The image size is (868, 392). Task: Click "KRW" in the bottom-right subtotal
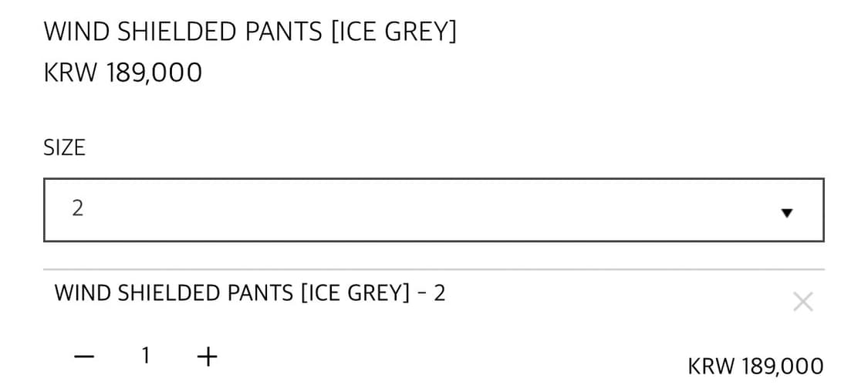tap(711, 366)
